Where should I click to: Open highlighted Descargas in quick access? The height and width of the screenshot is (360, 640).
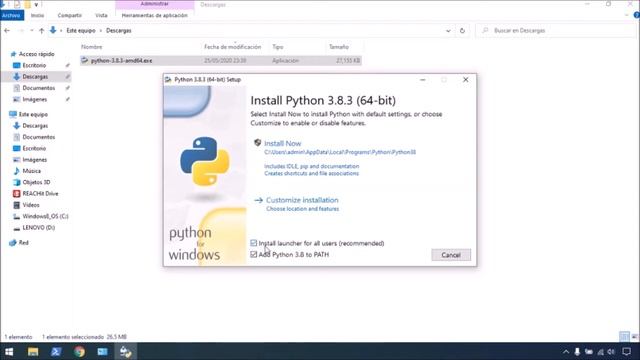(35, 77)
